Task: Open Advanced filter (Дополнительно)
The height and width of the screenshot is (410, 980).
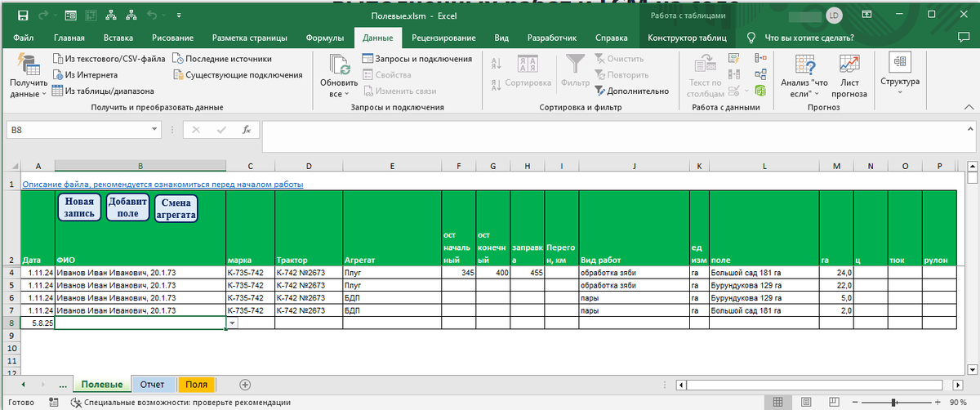Action: 631,91
